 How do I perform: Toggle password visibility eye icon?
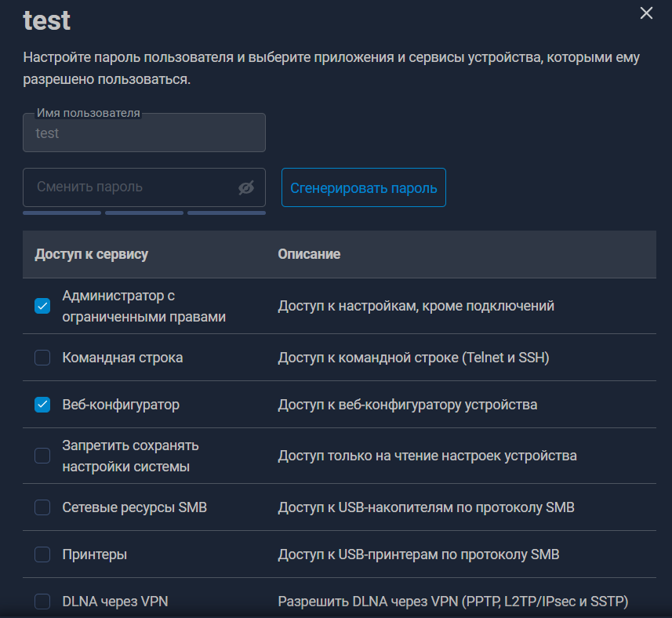[246, 188]
